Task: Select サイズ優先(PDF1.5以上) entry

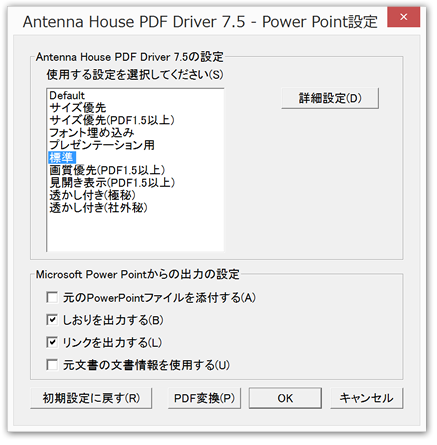Action: click(x=112, y=120)
